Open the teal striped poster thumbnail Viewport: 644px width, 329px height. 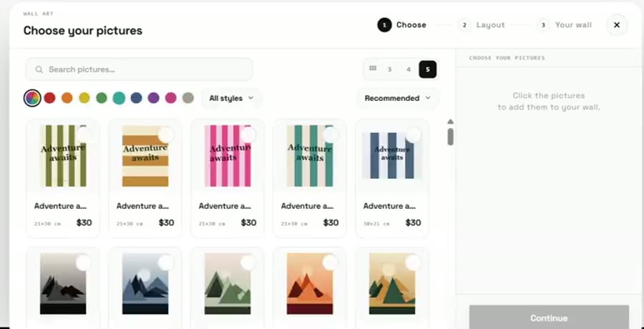(x=310, y=156)
